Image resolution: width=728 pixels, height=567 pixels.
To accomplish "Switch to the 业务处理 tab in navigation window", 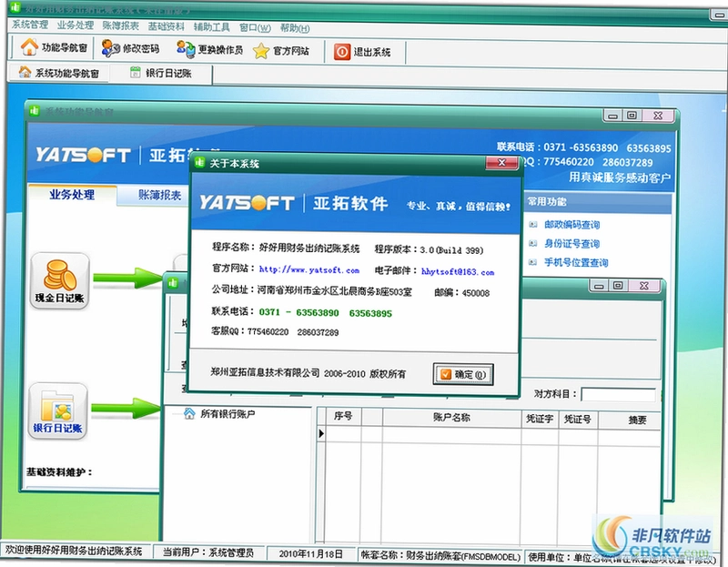I will [x=72, y=194].
